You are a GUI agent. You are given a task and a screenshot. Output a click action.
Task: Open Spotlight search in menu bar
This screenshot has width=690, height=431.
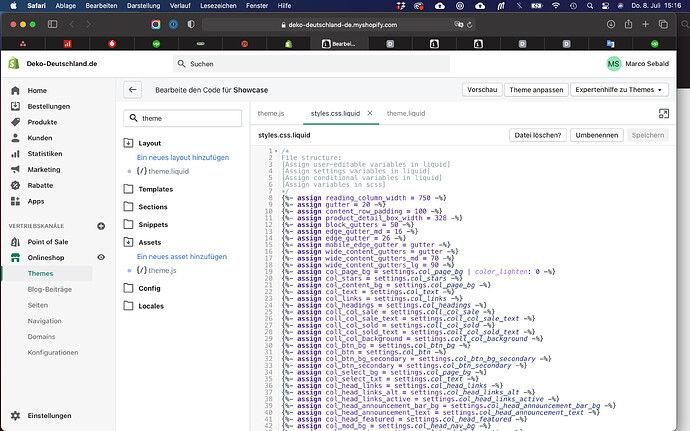click(x=590, y=6)
